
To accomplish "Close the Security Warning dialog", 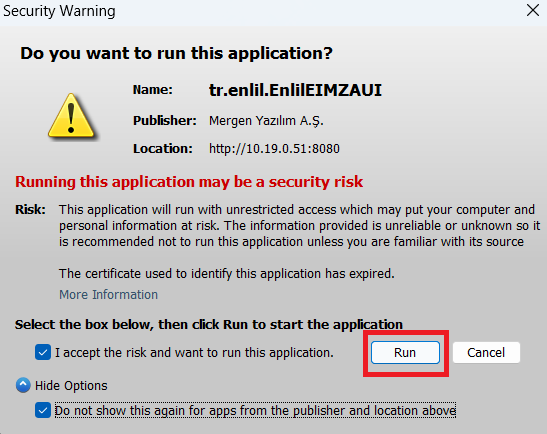I will pos(533,10).
